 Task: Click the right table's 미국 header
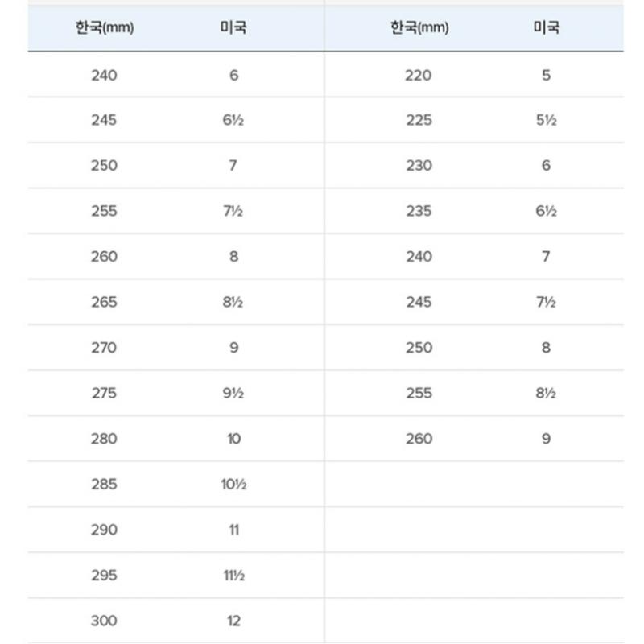(546, 28)
